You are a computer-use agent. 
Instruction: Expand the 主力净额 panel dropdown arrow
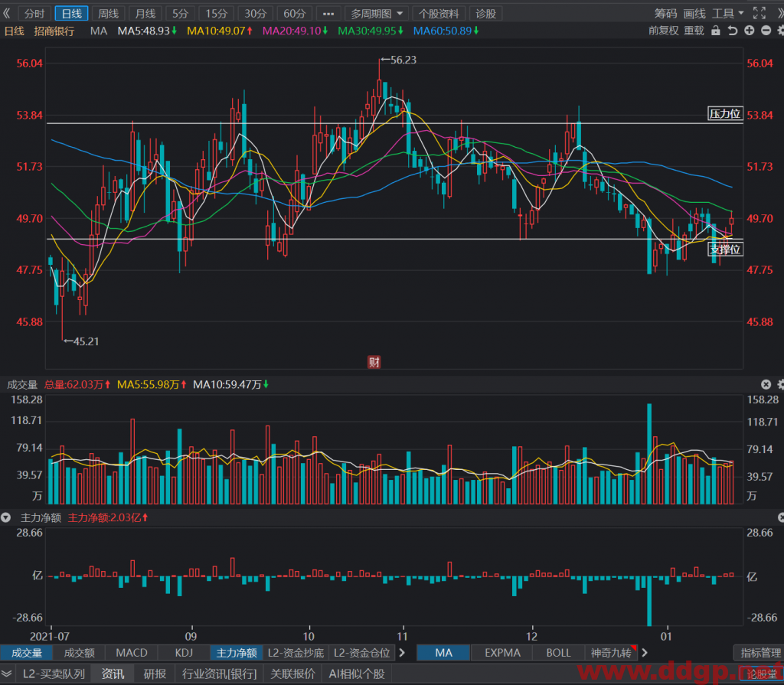pyautogui.click(x=5, y=517)
